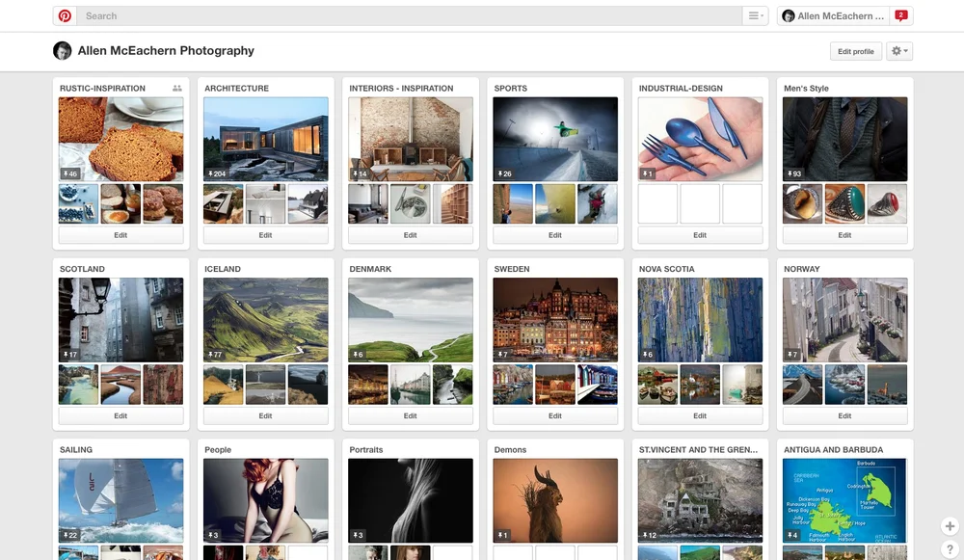
Task: Open the SWEDEN night cityscape cover image
Action: pyautogui.click(x=555, y=320)
